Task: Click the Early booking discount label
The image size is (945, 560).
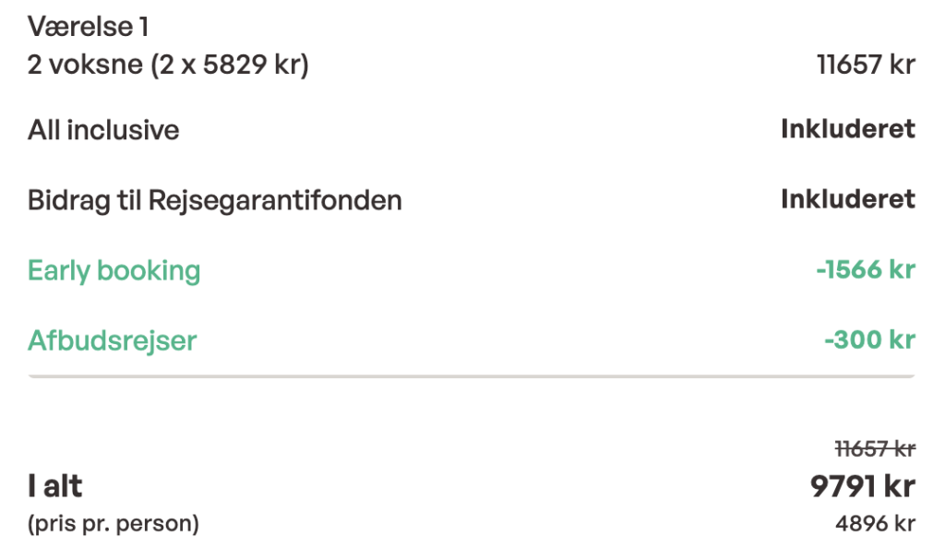Action: 114,270
